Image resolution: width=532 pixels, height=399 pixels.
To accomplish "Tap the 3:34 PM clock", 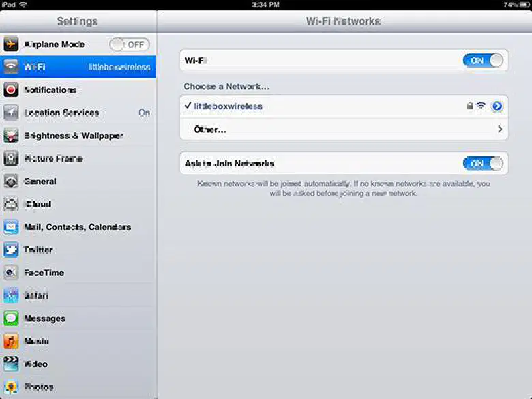I will coord(266,4).
